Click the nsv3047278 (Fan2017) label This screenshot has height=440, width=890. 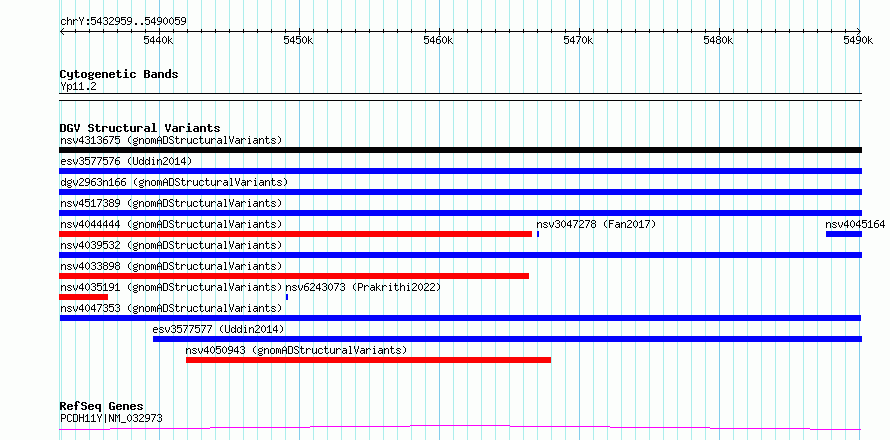point(596,224)
